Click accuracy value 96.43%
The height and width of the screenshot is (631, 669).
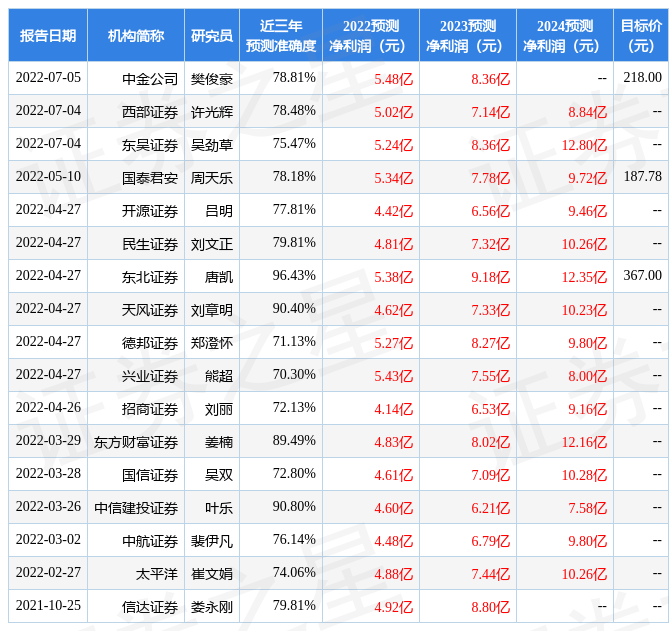[294, 275]
